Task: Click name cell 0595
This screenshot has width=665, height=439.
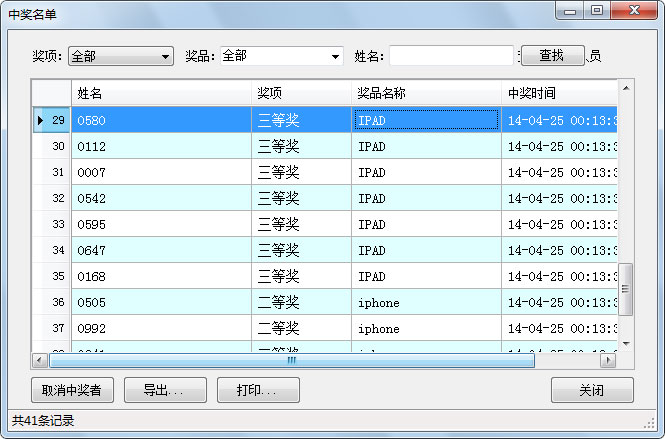Action: (161, 224)
